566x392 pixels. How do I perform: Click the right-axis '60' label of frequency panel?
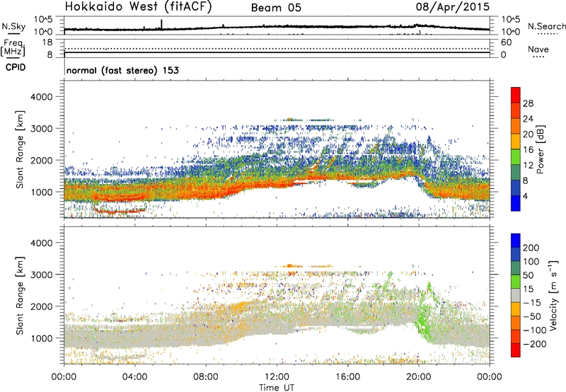pyautogui.click(x=507, y=42)
